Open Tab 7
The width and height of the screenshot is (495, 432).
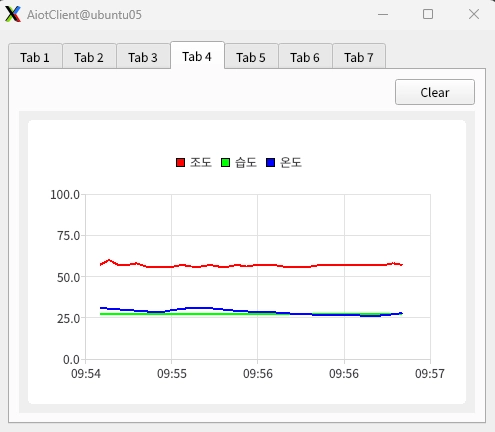click(359, 56)
